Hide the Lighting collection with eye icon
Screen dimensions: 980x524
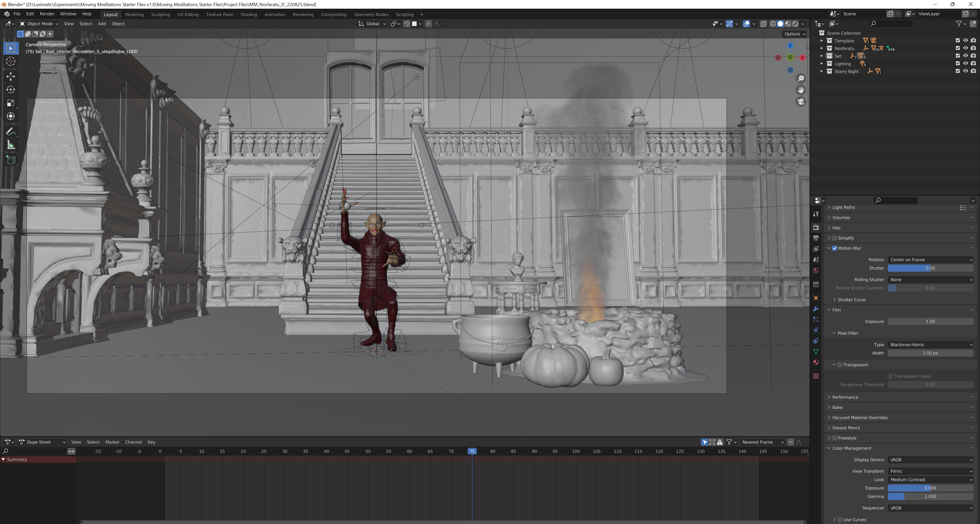965,64
